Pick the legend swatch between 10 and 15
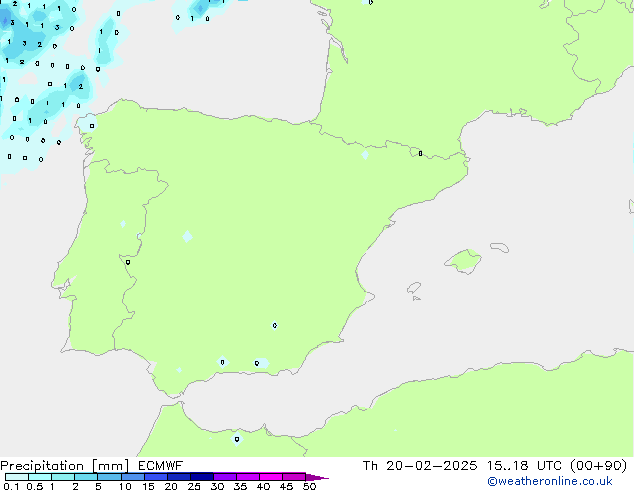 (132, 477)
